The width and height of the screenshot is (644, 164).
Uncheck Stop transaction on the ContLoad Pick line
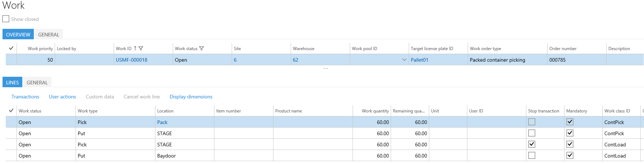coord(532,144)
